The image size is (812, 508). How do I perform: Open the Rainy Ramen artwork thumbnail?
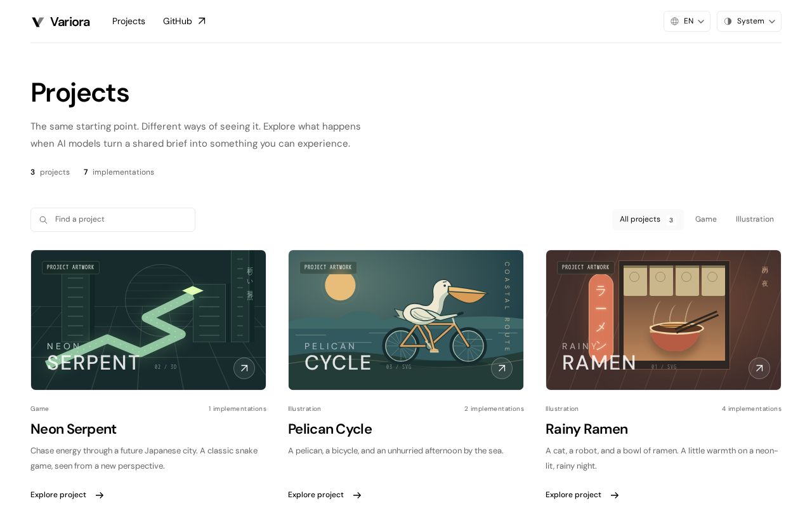pos(664,320)
